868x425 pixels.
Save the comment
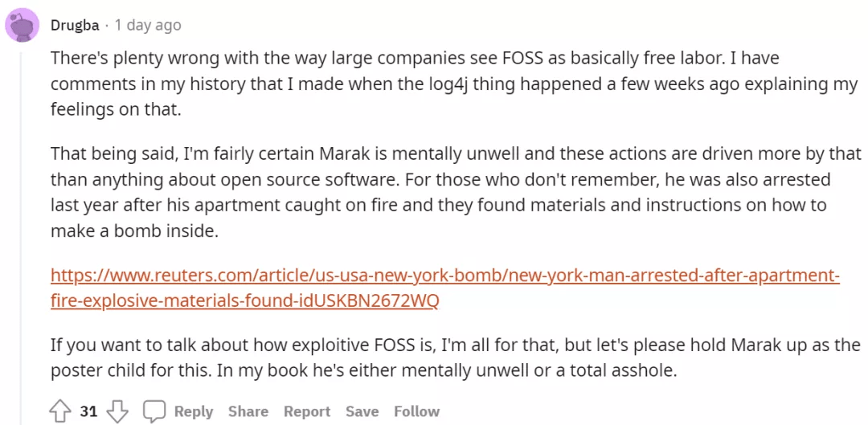point(362,411)
